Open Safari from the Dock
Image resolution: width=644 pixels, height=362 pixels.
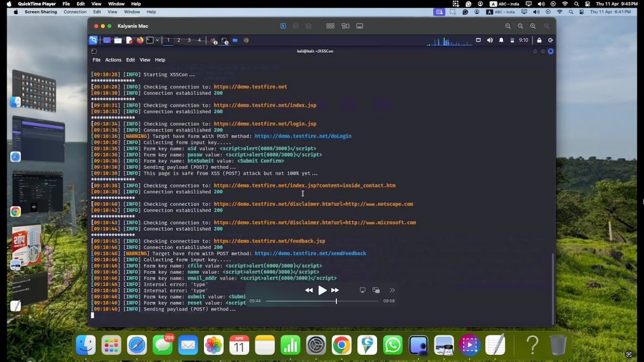[137, 345]
